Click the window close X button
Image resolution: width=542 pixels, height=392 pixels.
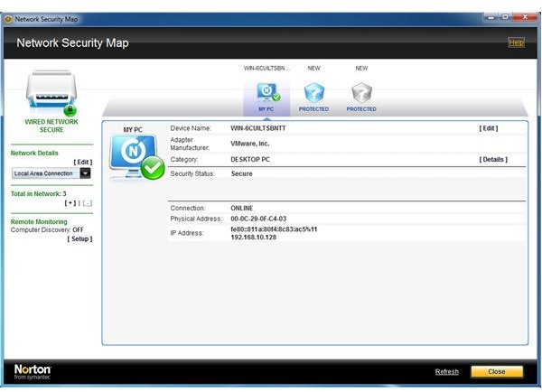(525, 17)
